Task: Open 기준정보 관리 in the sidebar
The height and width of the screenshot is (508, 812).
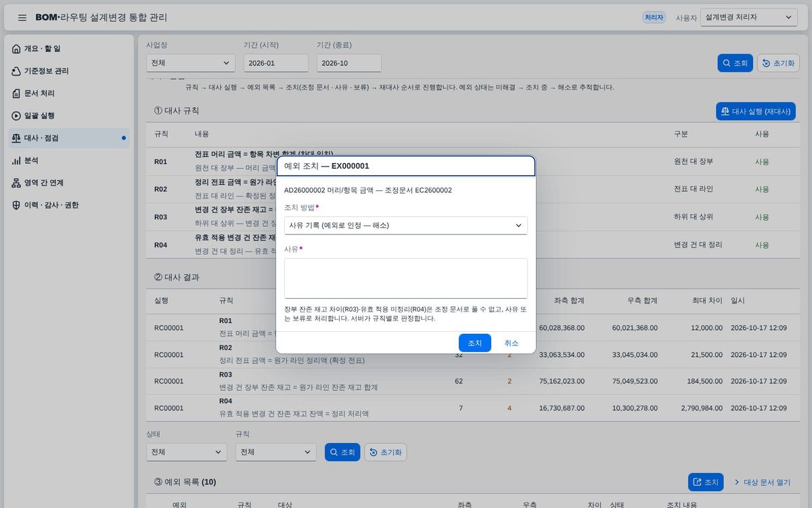Action: point(69,71)
